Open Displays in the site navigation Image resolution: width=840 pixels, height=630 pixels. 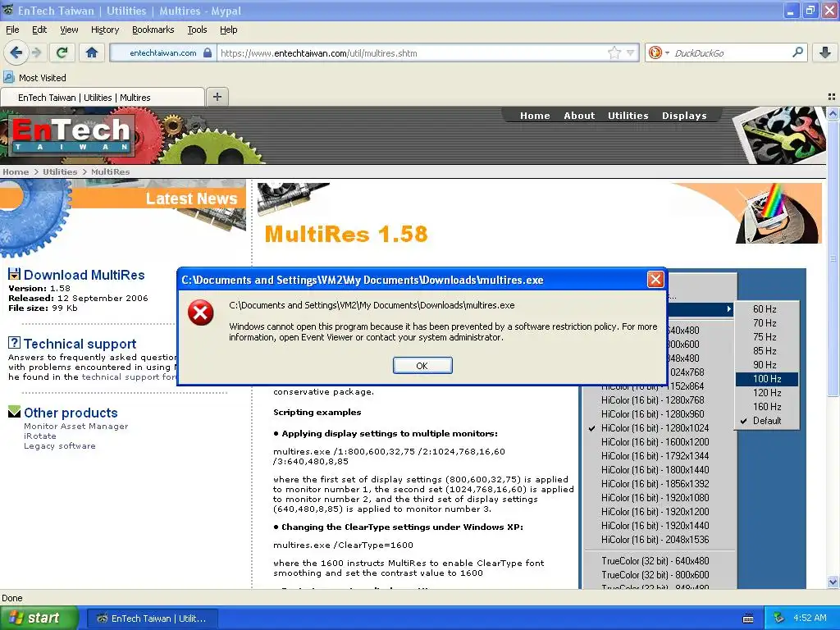click(x=684, y=116)
